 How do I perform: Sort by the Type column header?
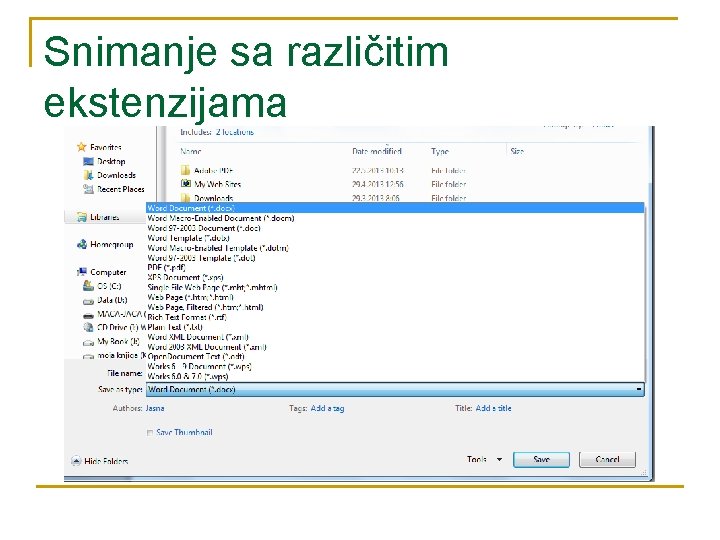[440, 151]
